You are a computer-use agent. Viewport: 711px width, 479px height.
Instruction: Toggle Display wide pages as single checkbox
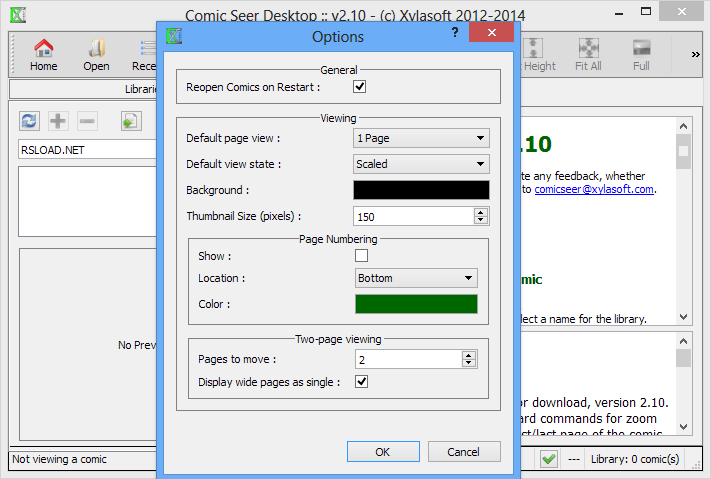click(x=361, y=381)
